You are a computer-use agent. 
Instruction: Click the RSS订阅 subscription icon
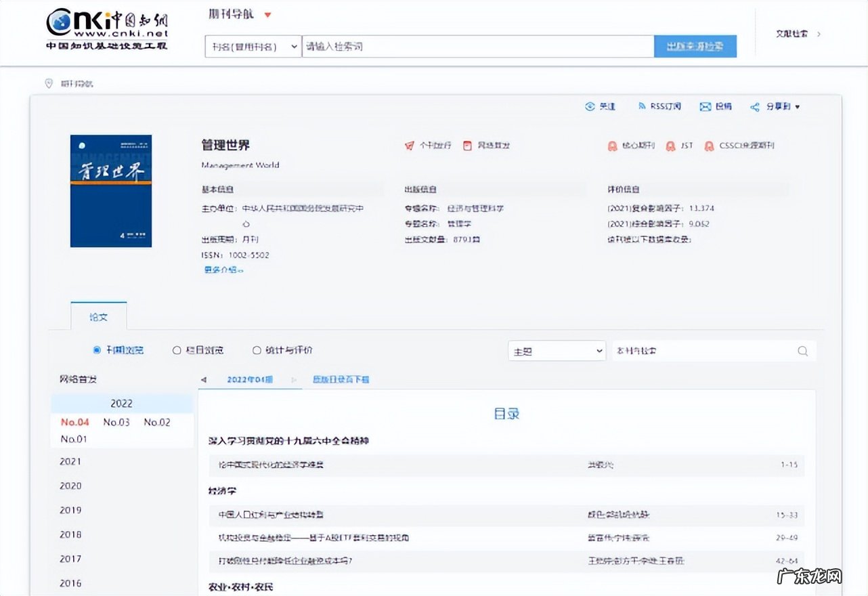coord(641,106)
